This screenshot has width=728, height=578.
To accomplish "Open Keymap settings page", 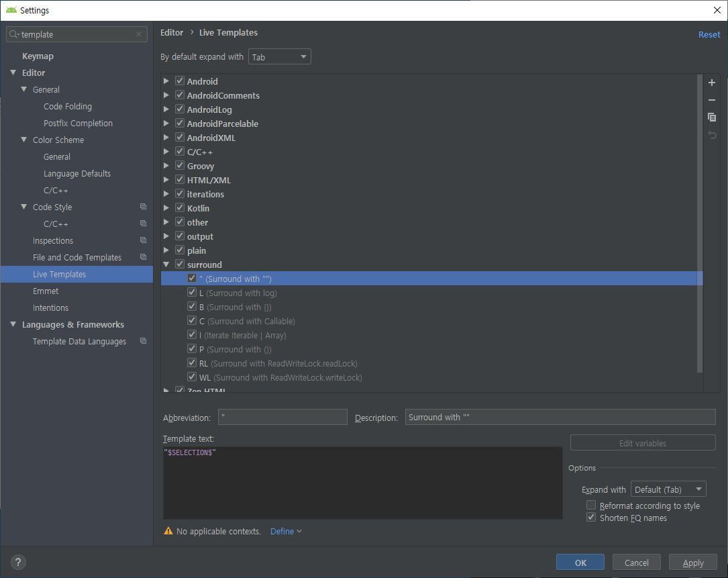I will (38, 56).
